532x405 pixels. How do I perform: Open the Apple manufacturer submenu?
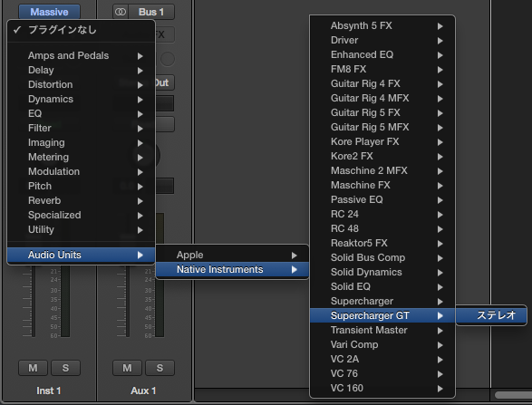pos(232,256)
